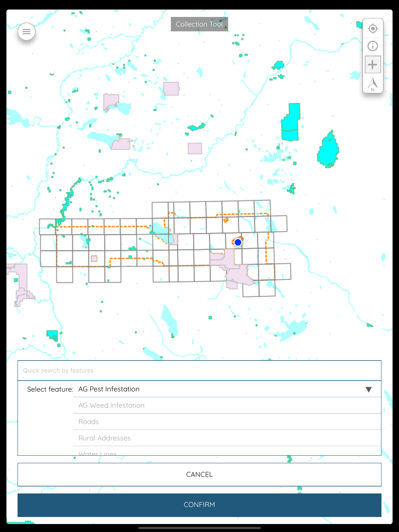Viewport: 399px width, 532px height.
Task: Choose AG Weed Infestation option
Action: [227, 405]
